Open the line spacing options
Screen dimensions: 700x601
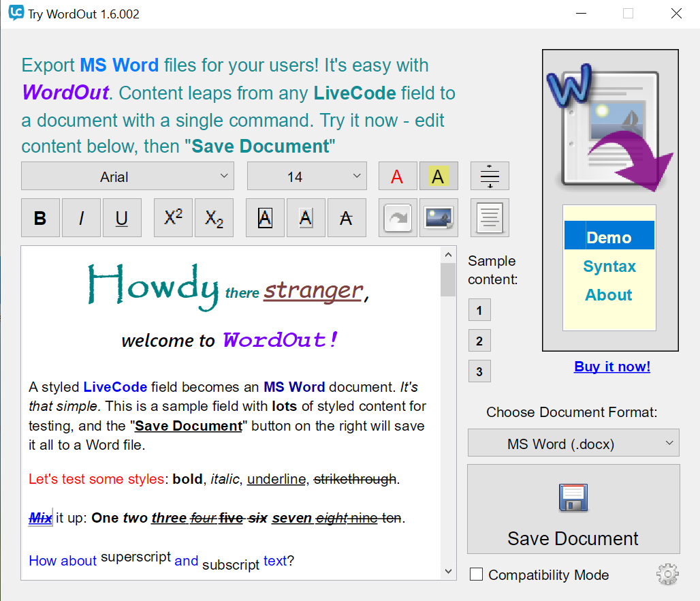coord(490,176)
